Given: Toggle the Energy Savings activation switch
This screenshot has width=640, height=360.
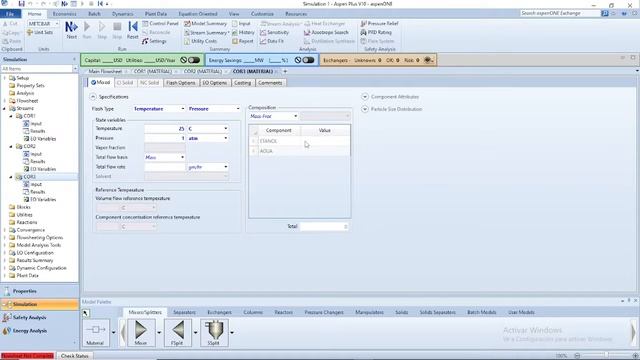Looking at the screenshot, I should [308, 60].
